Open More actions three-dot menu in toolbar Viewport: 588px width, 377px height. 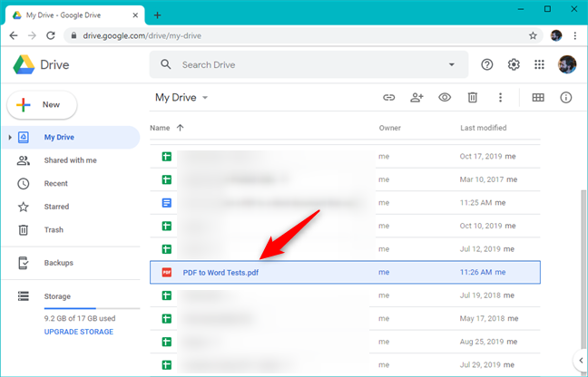tap(500, 98)
